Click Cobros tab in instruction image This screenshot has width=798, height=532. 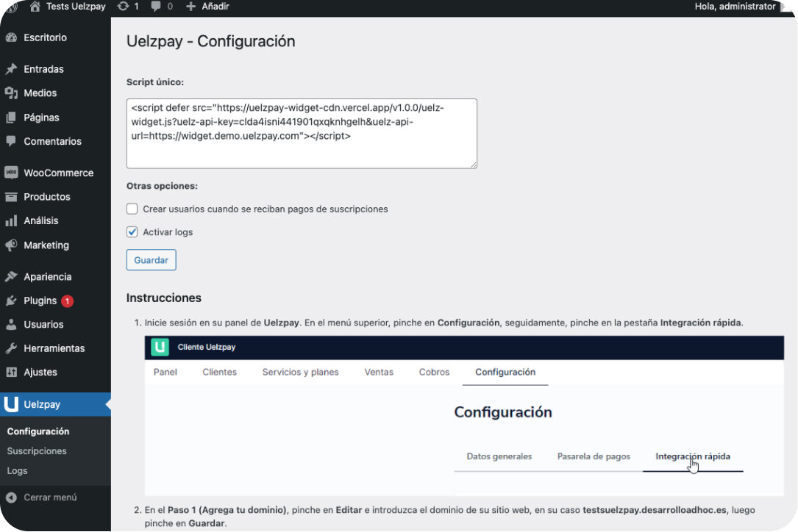(434, 373)
